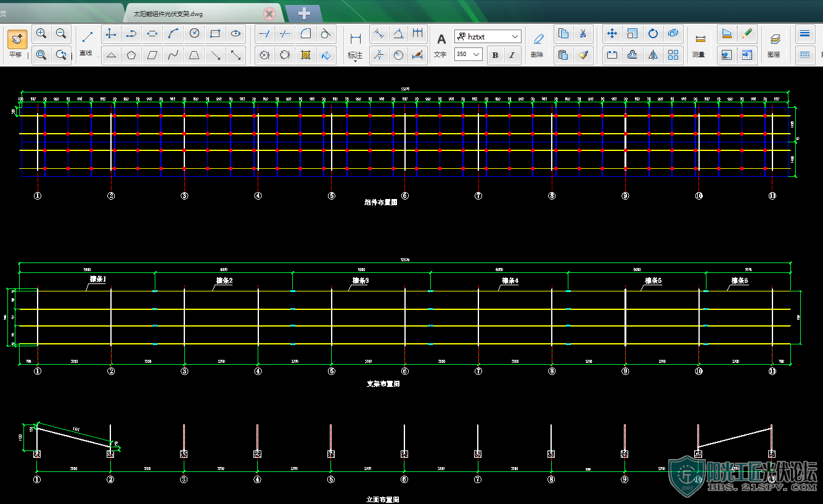
Task: Toggle bold text formatting
Action: click(x=496, y=55)
